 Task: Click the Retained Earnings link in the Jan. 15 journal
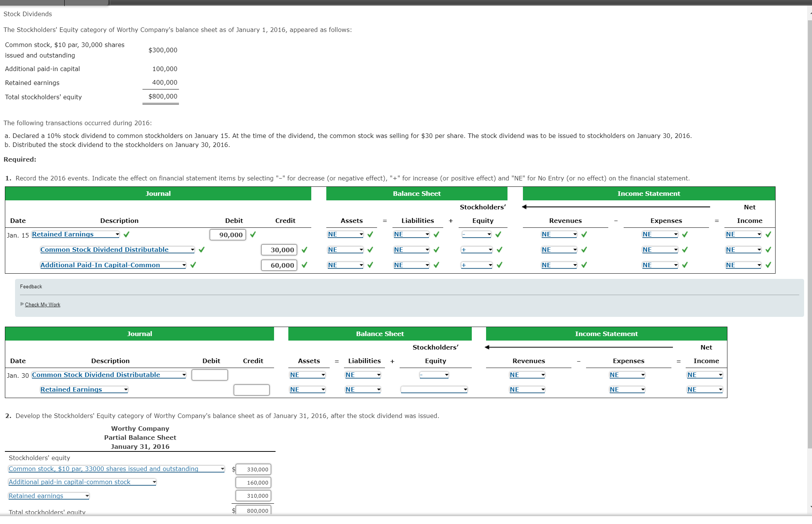(x=62, y=234)
